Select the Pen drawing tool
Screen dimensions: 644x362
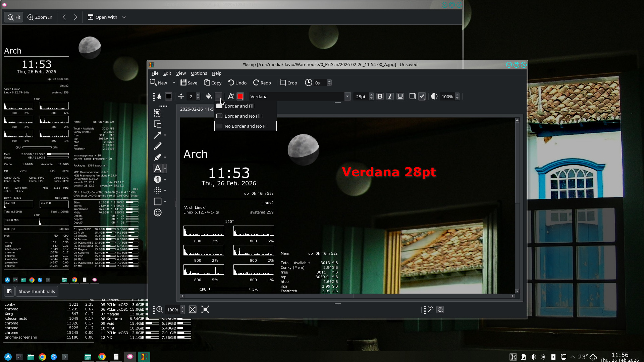[158, 146]
